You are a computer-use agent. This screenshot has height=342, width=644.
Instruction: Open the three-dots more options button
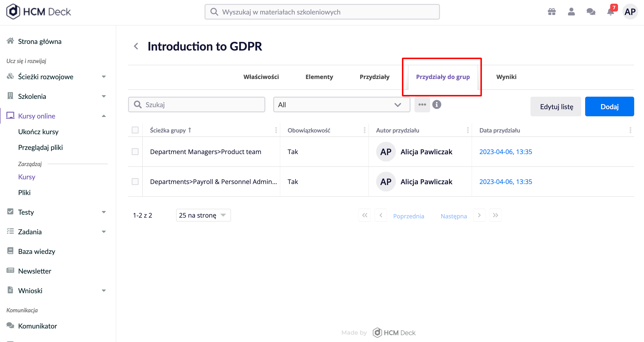(422, 105)
